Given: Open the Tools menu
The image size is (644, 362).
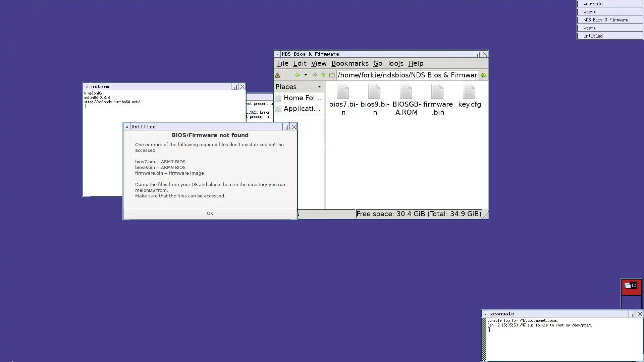Looking at the screenshot, I should tap(395, 63).
